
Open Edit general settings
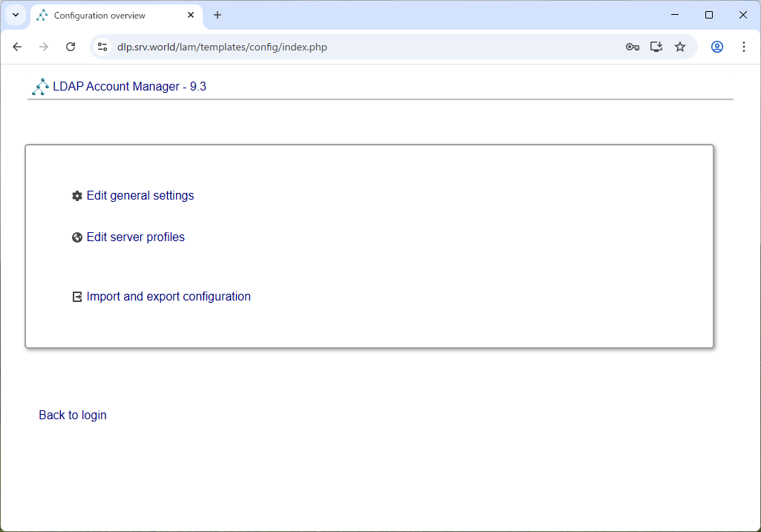140,195
